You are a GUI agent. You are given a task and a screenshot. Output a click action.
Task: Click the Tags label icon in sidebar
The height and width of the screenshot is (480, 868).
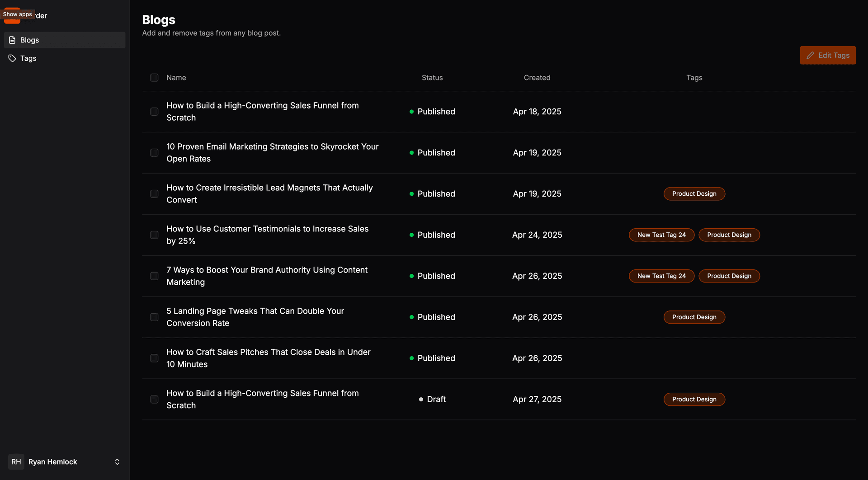click(12, 58)
